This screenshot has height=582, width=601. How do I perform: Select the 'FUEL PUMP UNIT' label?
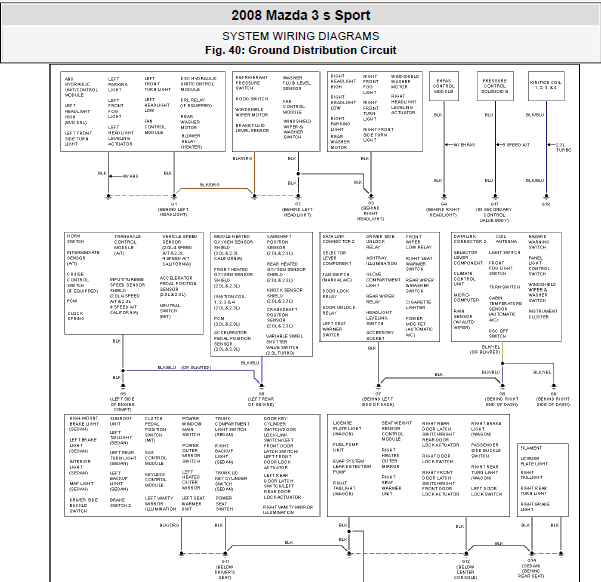click(x=345, y=447)
